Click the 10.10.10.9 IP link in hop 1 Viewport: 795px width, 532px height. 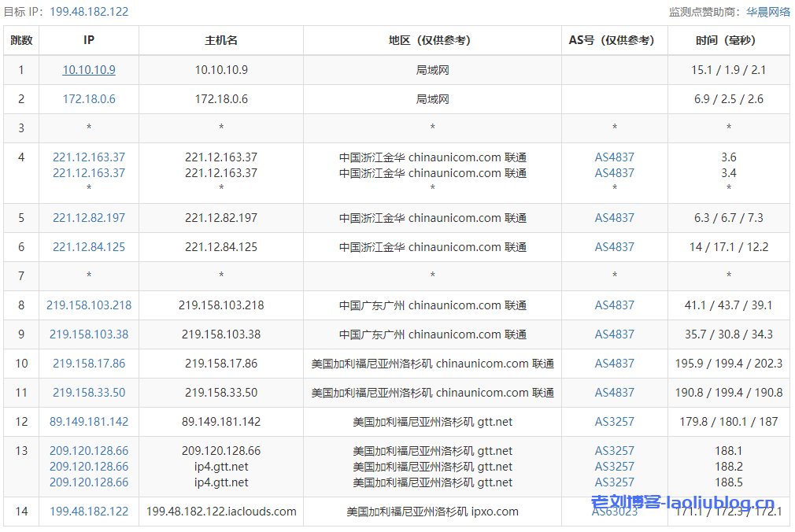click(89, 70)
